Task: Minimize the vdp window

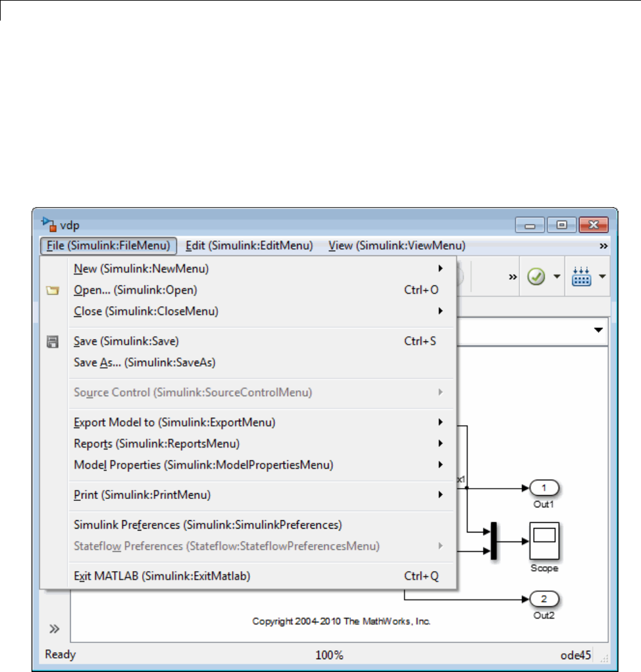Action: coord(530,225)
